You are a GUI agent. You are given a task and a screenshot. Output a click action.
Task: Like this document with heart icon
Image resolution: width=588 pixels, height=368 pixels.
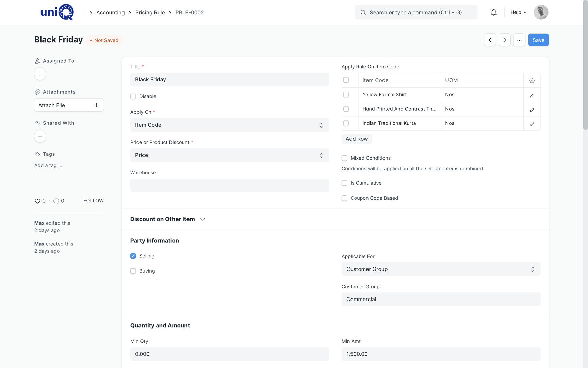[x=37, y=201]
